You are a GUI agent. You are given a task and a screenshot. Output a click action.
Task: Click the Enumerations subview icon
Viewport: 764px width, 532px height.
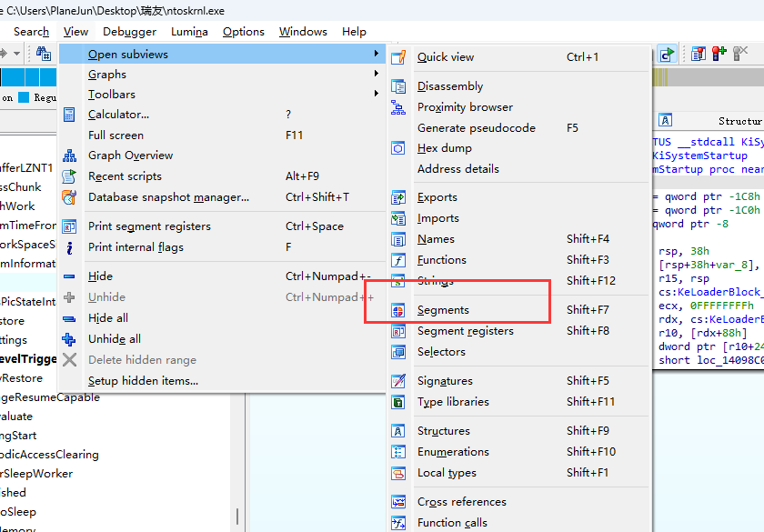pos(398,452)
